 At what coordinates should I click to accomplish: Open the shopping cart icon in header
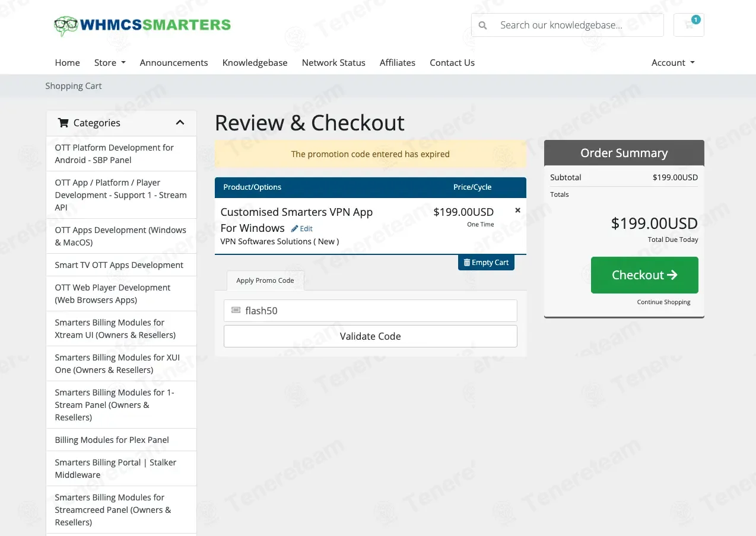coord(688,25)
